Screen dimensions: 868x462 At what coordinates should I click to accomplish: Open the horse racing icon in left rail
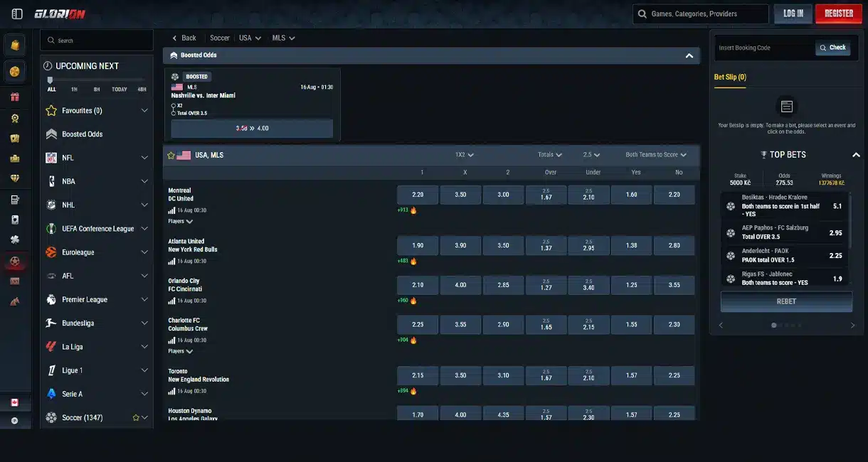click(x=14, y=301)
